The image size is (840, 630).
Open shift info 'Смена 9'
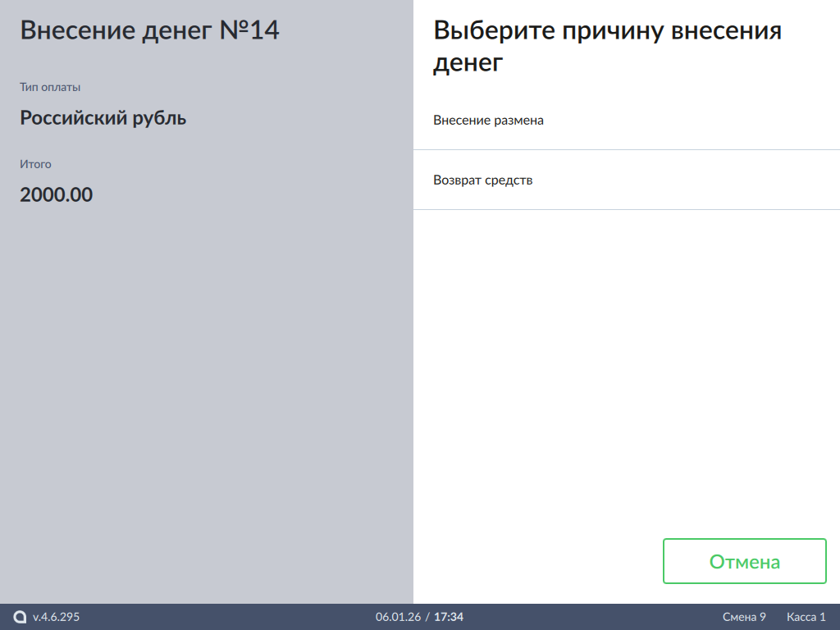click(x=744, y=617)
